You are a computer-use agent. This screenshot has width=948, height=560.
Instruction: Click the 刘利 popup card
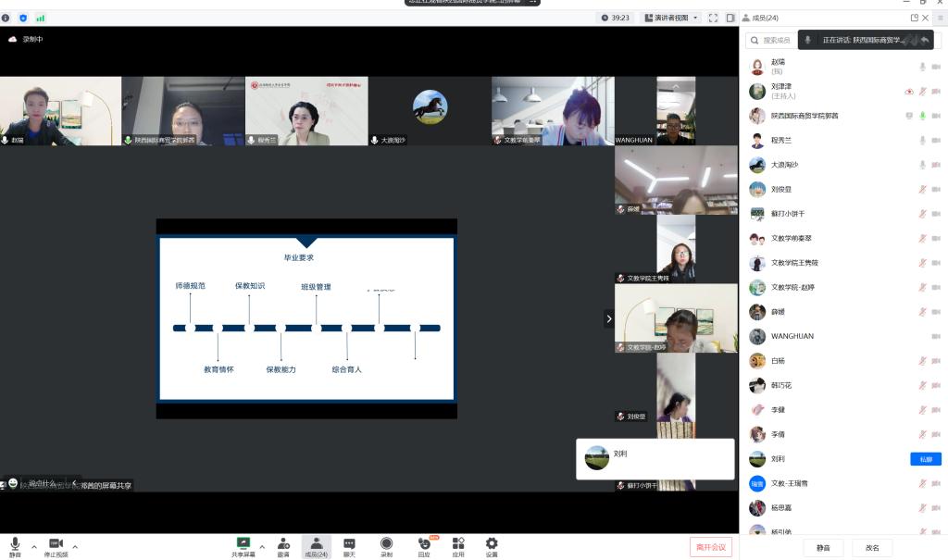[655, 459]
